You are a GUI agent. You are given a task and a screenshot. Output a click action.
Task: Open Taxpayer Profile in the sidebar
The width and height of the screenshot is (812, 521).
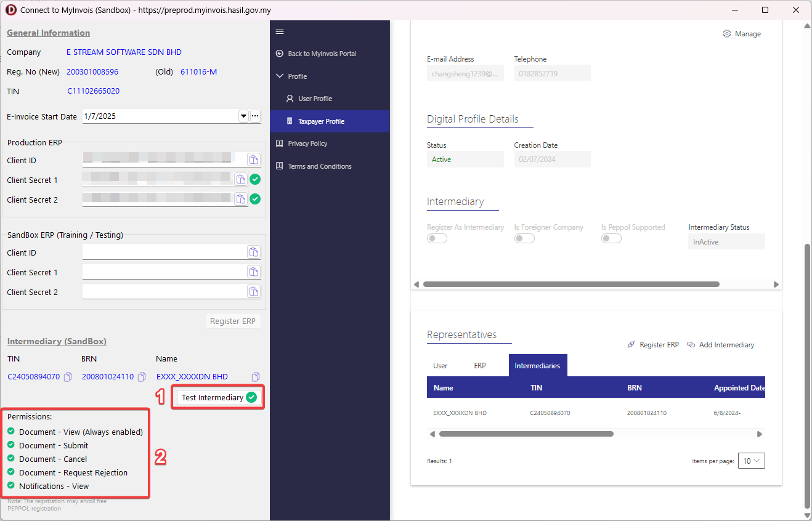click(321, 121)
